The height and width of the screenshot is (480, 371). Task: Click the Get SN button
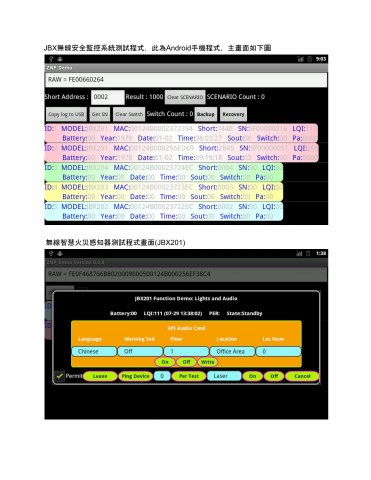click(x=100, y=114)
